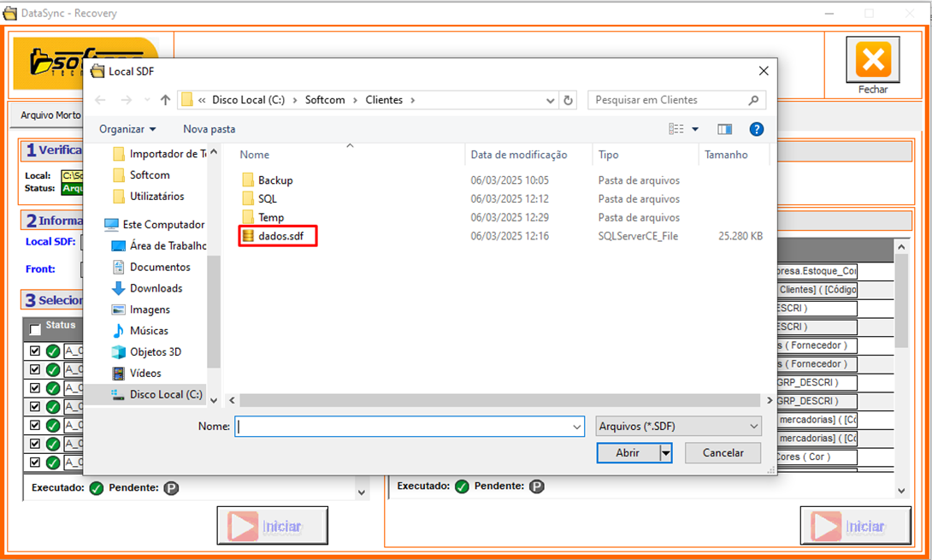This screenshot has height=560, width=932.
Task: Expand the Organizar menu
Action: 127,129
